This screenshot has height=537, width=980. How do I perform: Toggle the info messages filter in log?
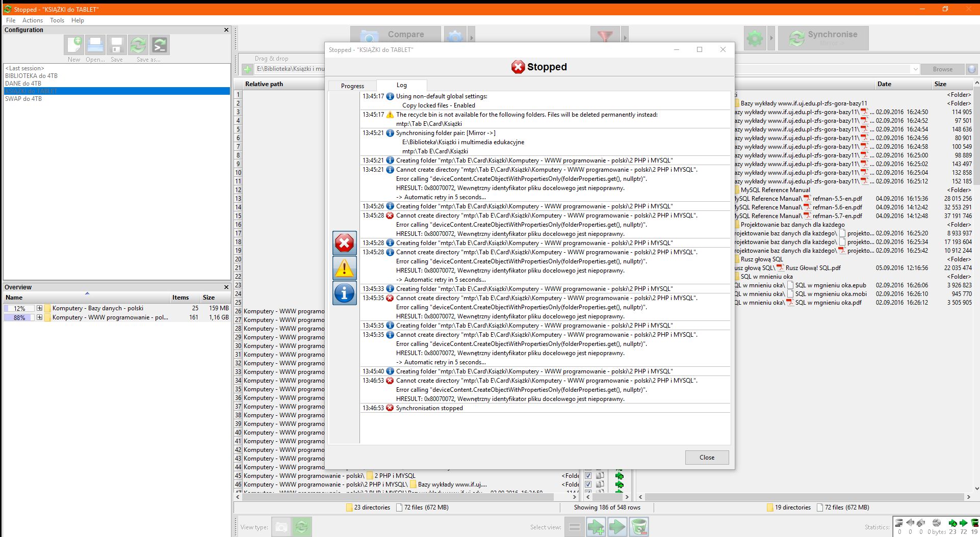tap(344, 293)
